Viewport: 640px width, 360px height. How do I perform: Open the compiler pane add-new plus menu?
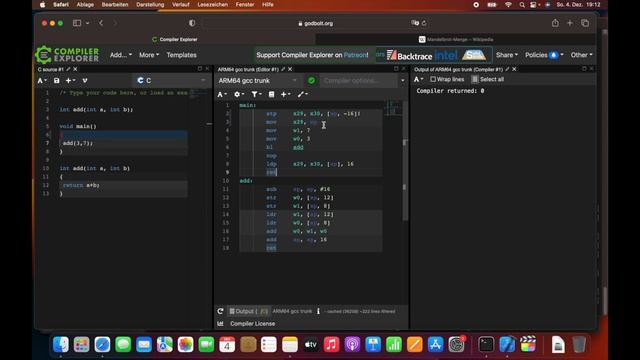pyautogui.click(x=286, y=94)
